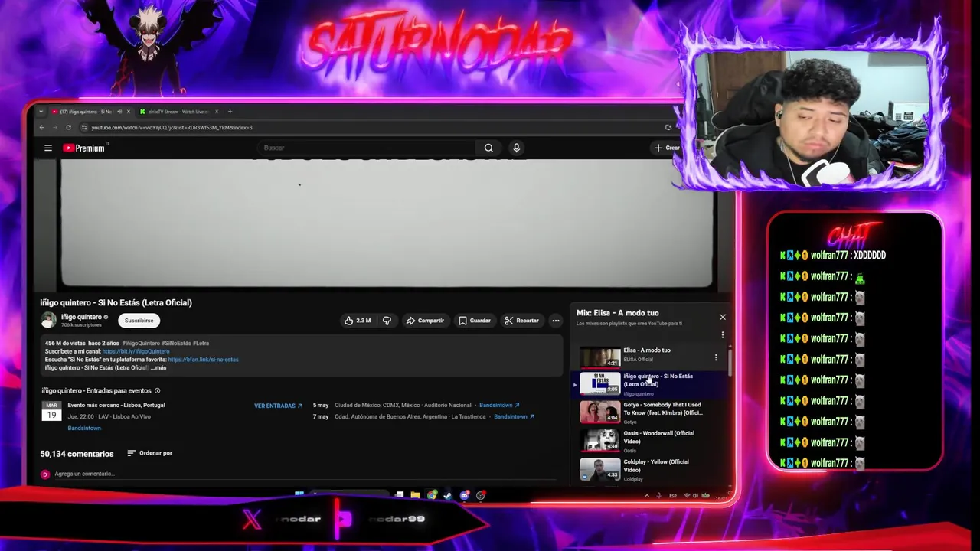The image size is (980, 551).
Task: Select iñigo quintero - Si No Estás playlist thumbnail
Action: [x=599, y=383]
